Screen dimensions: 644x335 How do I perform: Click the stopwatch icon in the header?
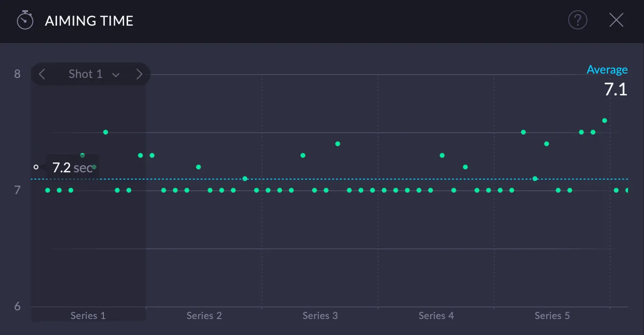(25, 20)
